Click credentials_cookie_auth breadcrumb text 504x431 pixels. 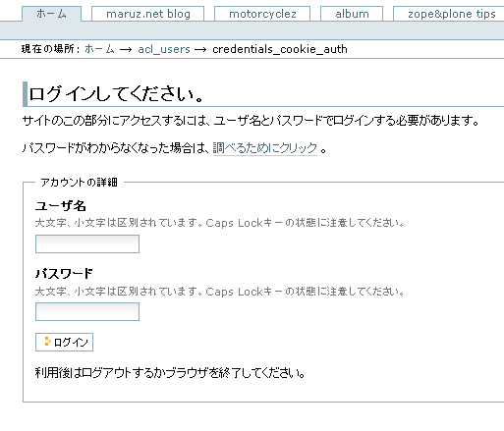[x=280, y=49]
